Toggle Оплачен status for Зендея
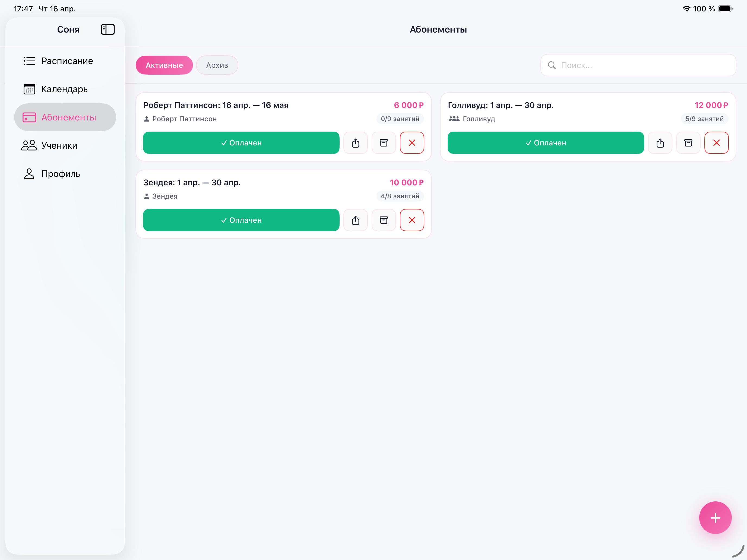The image size is (747, 560). pos(241,220)
